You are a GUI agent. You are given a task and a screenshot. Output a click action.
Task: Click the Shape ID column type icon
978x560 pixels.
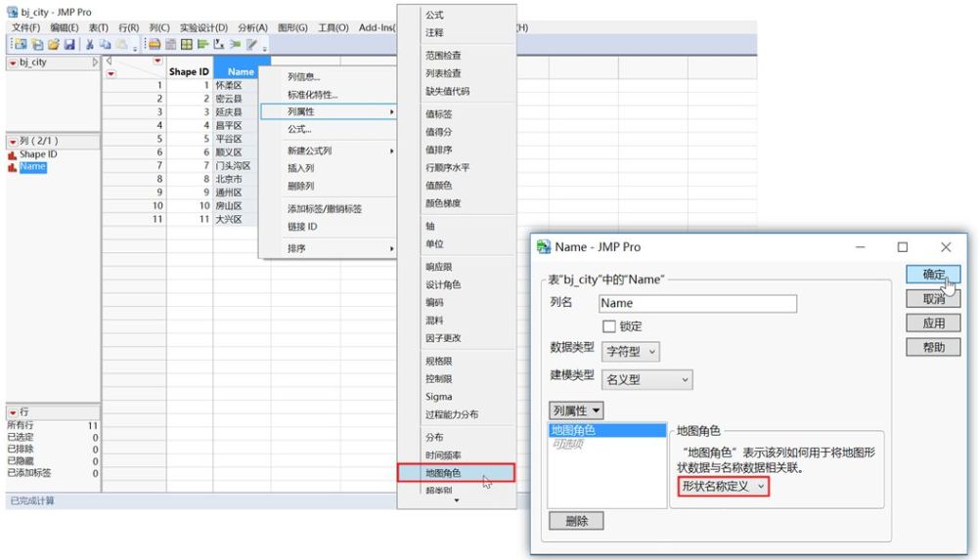click(12, 154)
